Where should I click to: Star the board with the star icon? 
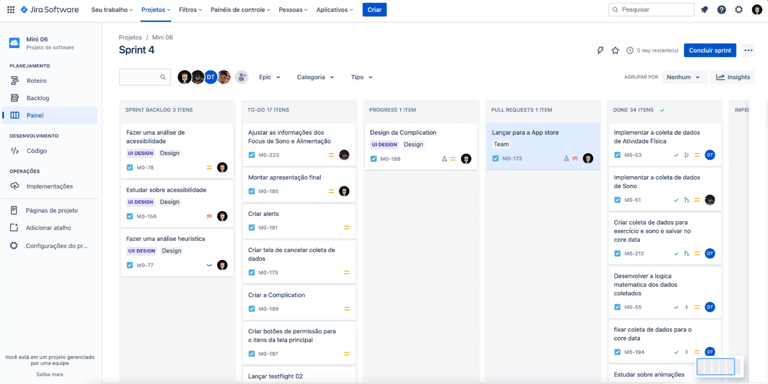coord(615,50)
